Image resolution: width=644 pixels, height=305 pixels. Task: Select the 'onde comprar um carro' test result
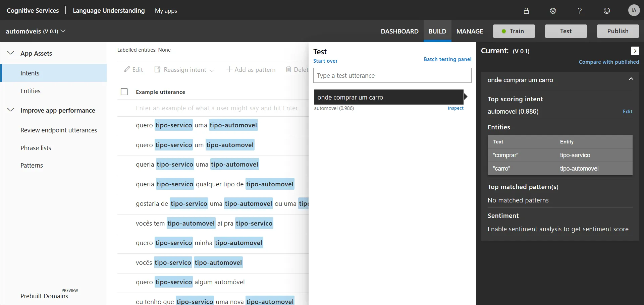[389, 97]
